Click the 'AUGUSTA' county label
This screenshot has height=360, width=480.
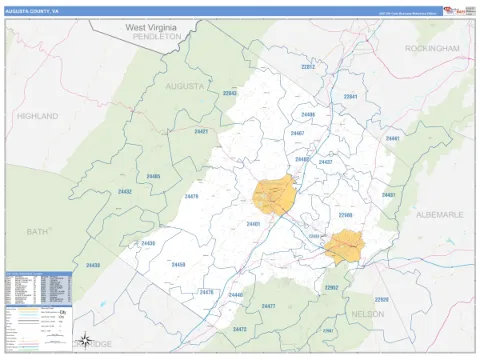pos(184,86)
